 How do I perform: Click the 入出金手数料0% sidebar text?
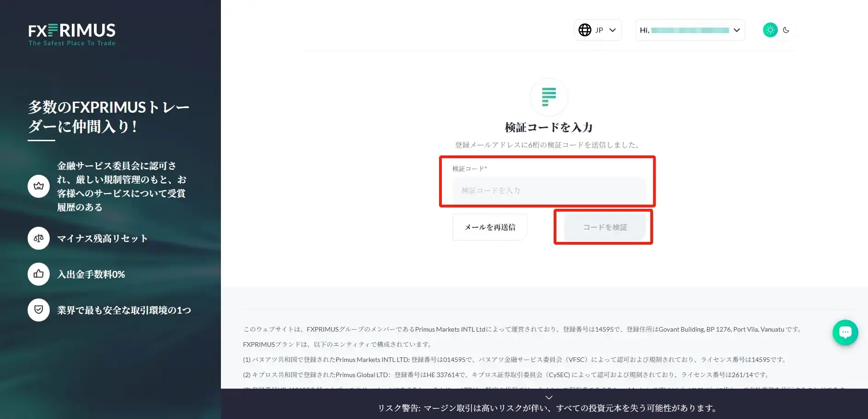(91, 275)
